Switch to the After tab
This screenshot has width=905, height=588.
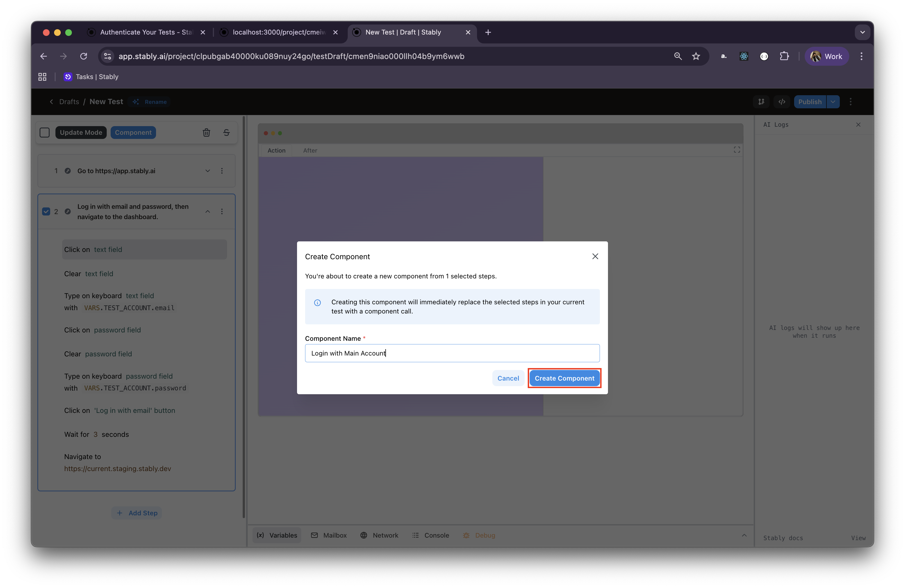310,150
